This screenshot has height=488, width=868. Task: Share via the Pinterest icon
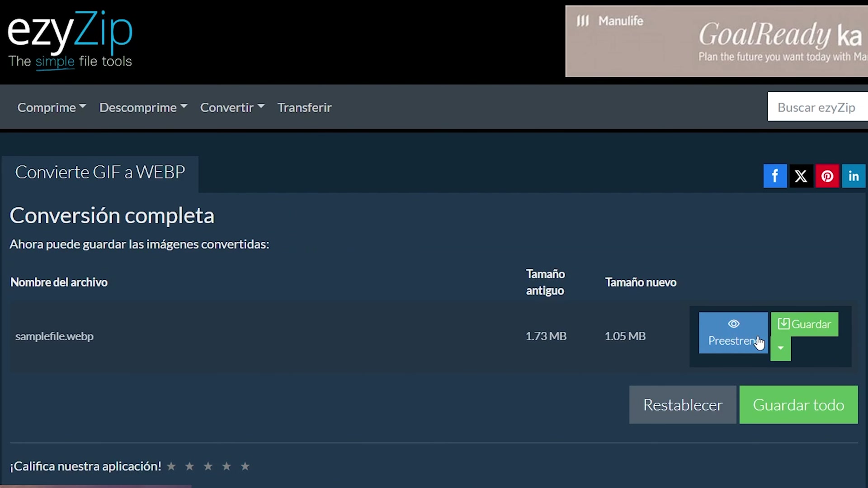(x=827, y=176)
